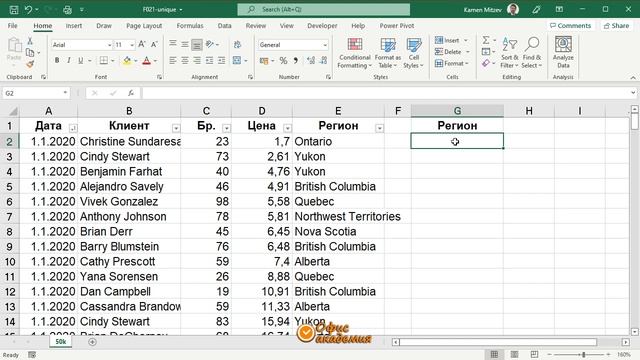Toggle Middle Align vertical alignment
640x360 pixels.
coord(185,44)
